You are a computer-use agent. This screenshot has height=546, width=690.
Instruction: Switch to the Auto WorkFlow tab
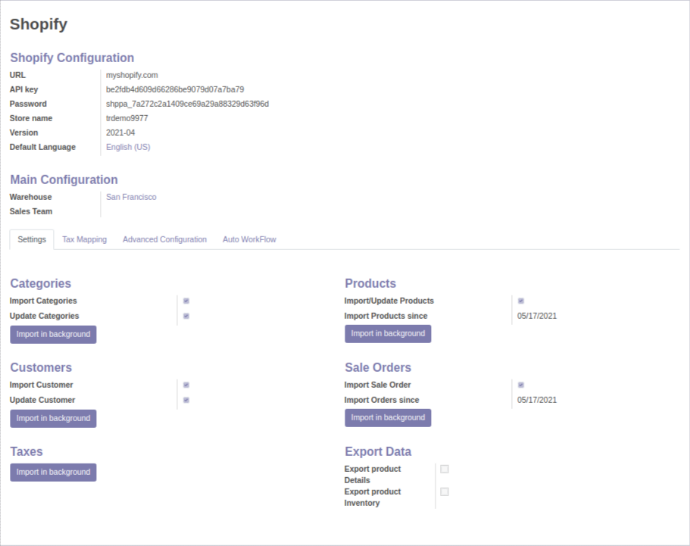[x=249, y=239]
